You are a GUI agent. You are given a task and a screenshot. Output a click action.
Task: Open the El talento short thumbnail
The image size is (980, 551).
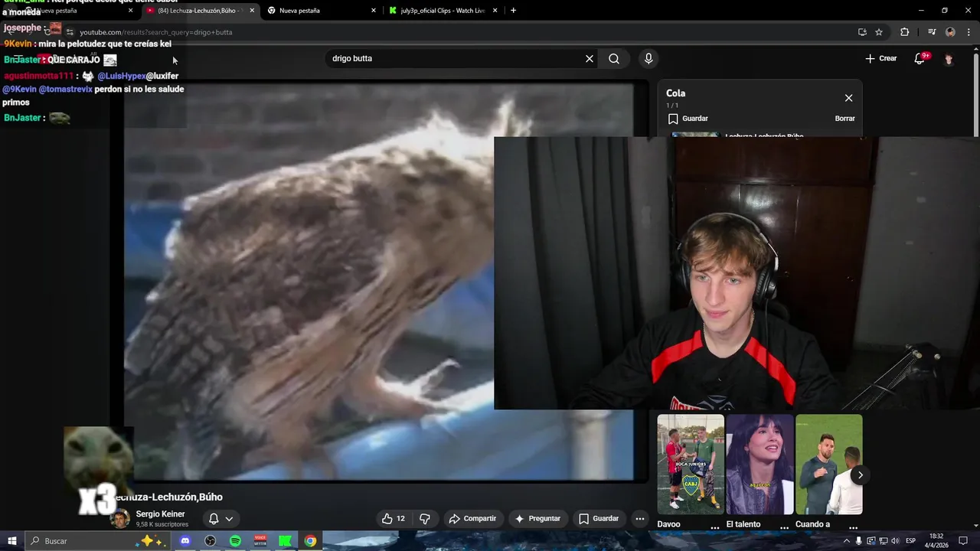coord(759,465)
